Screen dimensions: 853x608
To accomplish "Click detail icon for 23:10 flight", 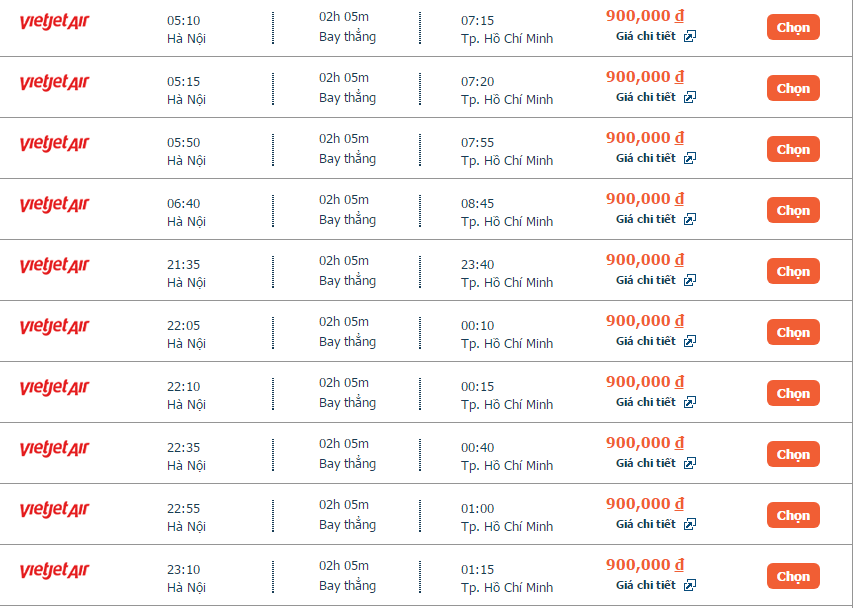I will tap(690, 585).
